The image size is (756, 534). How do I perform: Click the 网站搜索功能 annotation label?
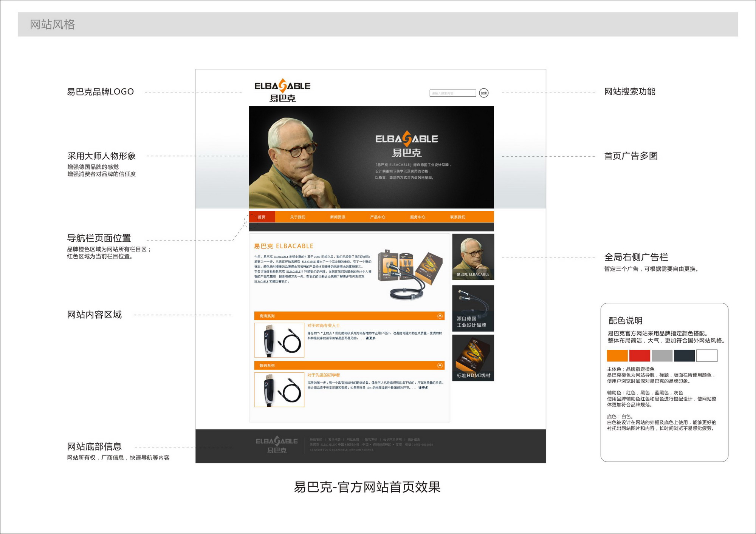click(630, 91)
